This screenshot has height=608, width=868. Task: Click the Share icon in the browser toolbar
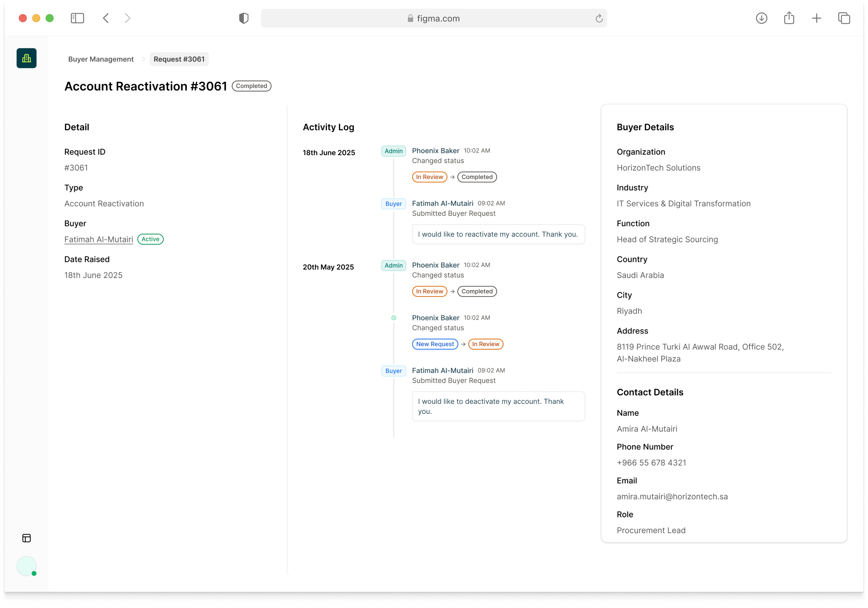[x=789, y=17]
